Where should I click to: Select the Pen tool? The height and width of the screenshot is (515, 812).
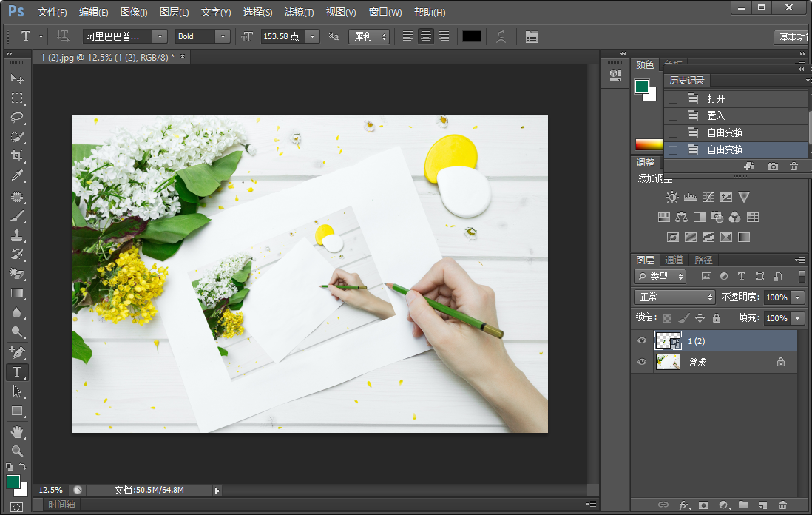click(x=17, y=353)
